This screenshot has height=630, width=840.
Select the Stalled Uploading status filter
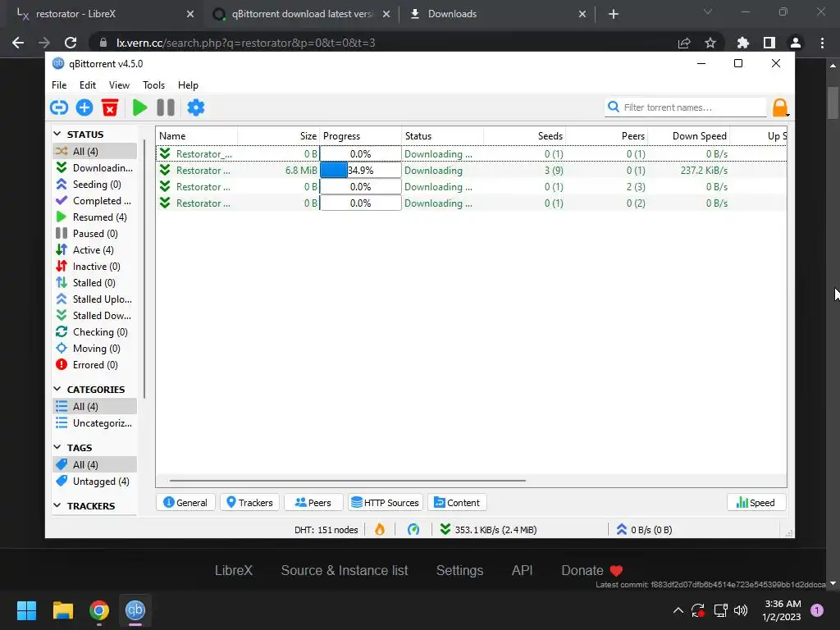click(95, 299)
